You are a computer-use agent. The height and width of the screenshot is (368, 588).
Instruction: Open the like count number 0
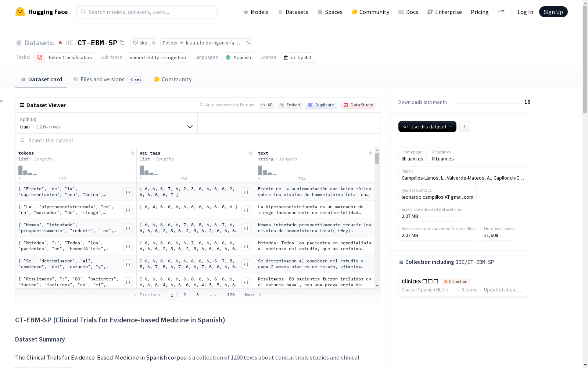(154, 43)
